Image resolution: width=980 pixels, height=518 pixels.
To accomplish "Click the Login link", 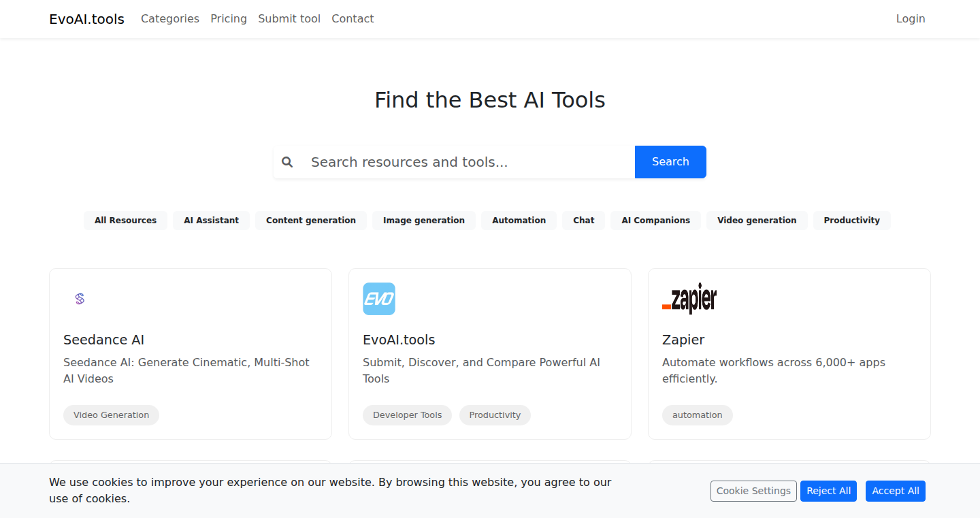I will point(911,19).
